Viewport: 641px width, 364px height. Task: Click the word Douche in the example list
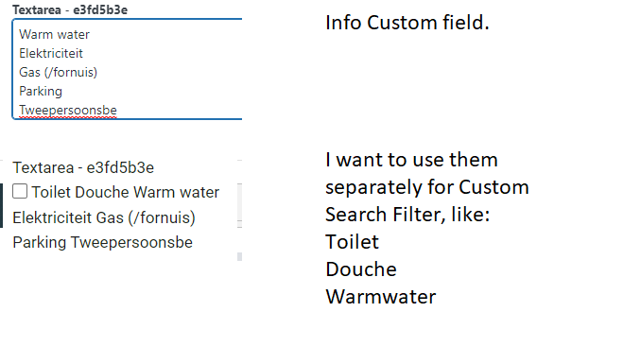(x=361, y=269)
